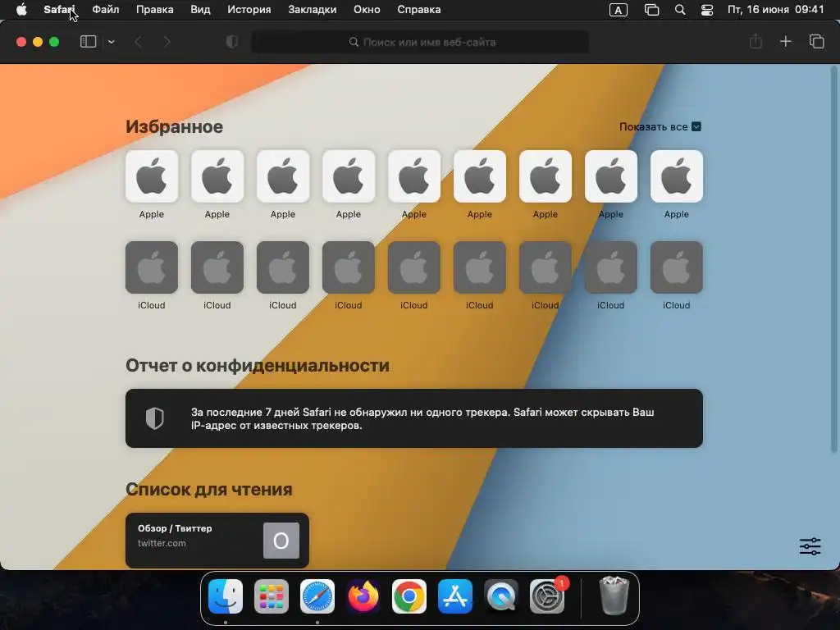Click the twitter.com text in reading list

(x=162, y=543)
